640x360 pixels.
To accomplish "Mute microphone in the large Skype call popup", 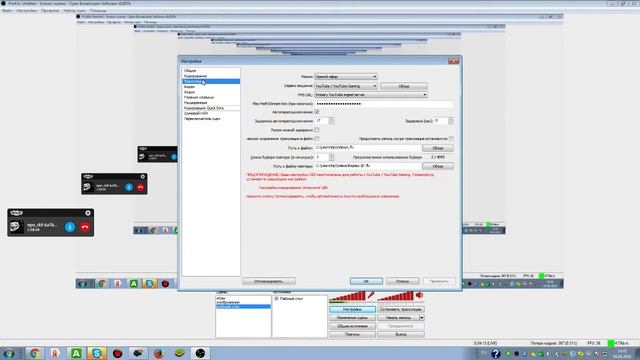I will 70,227.
